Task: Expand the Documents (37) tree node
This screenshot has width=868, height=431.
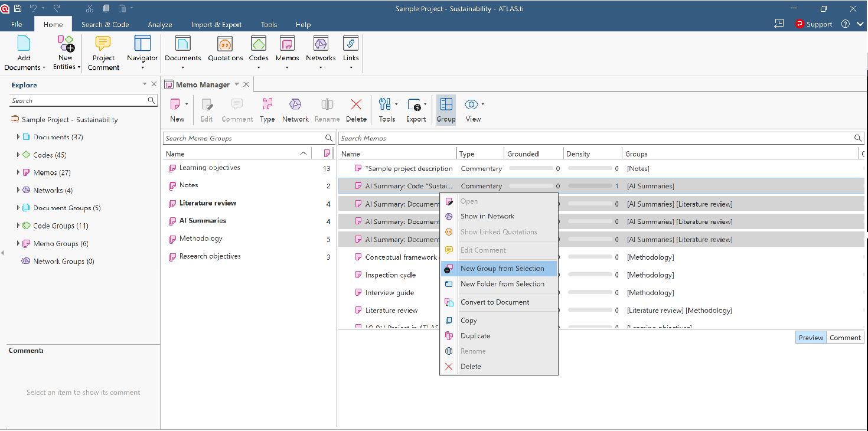Action: 18,137
